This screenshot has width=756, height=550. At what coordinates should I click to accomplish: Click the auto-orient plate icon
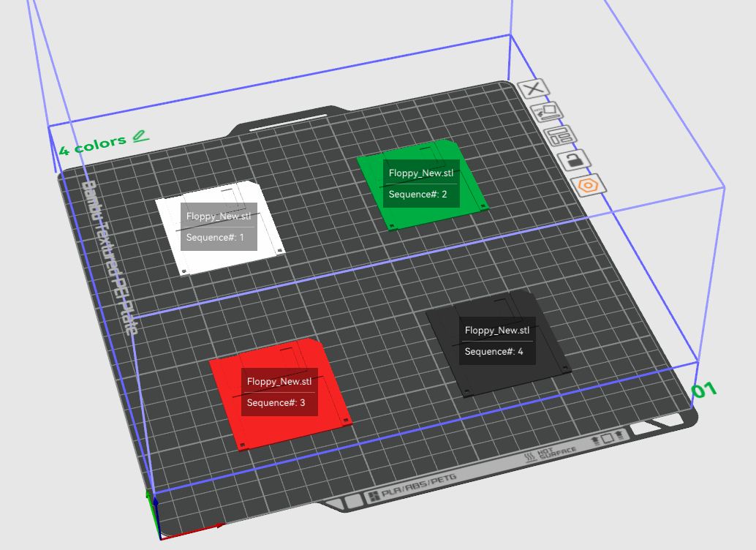547,113
